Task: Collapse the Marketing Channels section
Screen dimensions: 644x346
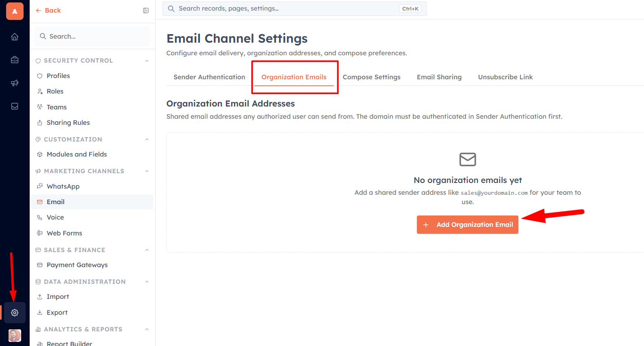Action: click(147, 171)
